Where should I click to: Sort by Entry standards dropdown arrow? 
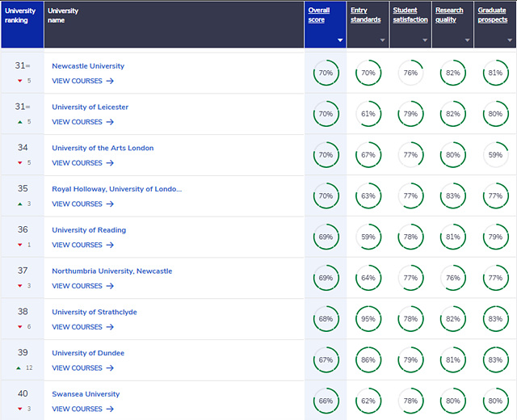point(383,40)
